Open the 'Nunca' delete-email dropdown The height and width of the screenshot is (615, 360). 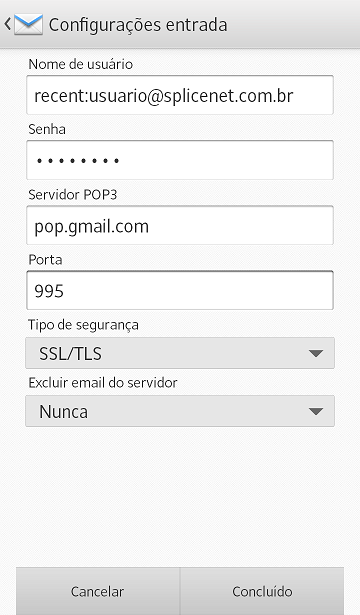180,411
